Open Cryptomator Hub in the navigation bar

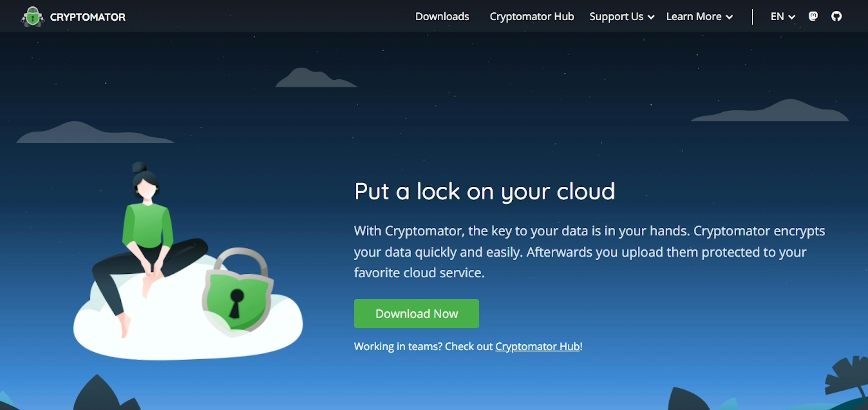[532, 17]
